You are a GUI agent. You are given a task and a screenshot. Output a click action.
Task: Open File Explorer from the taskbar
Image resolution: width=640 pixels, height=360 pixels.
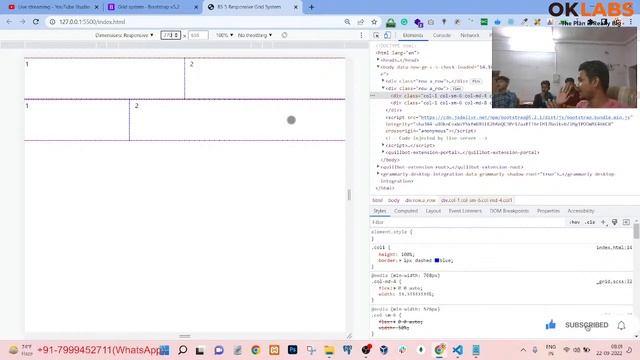point(329,350)
